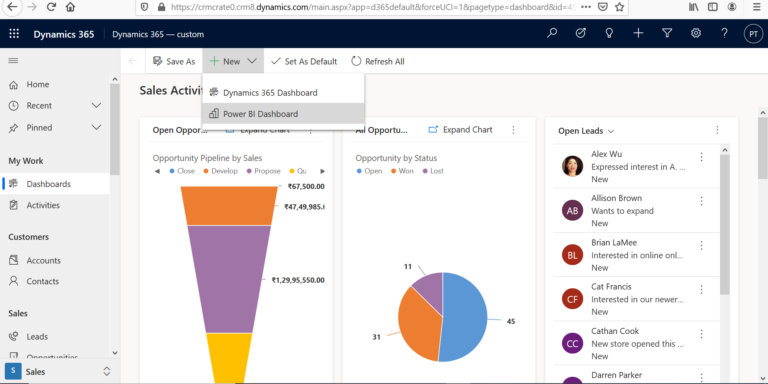The image size is (768, 384).
Task: Click Expand Chart on All Opportunities
Action: (x=460, y=130)
